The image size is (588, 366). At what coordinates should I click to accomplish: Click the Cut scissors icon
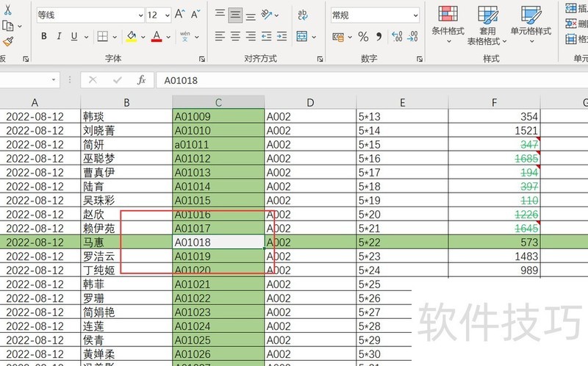point(7,10)
